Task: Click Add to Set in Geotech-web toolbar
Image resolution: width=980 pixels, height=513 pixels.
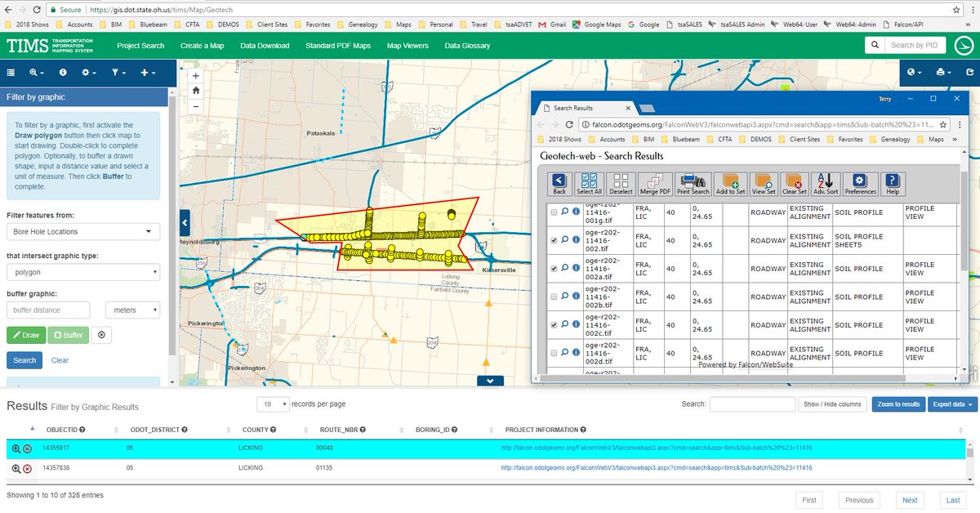Action: (x=730, y=183)
